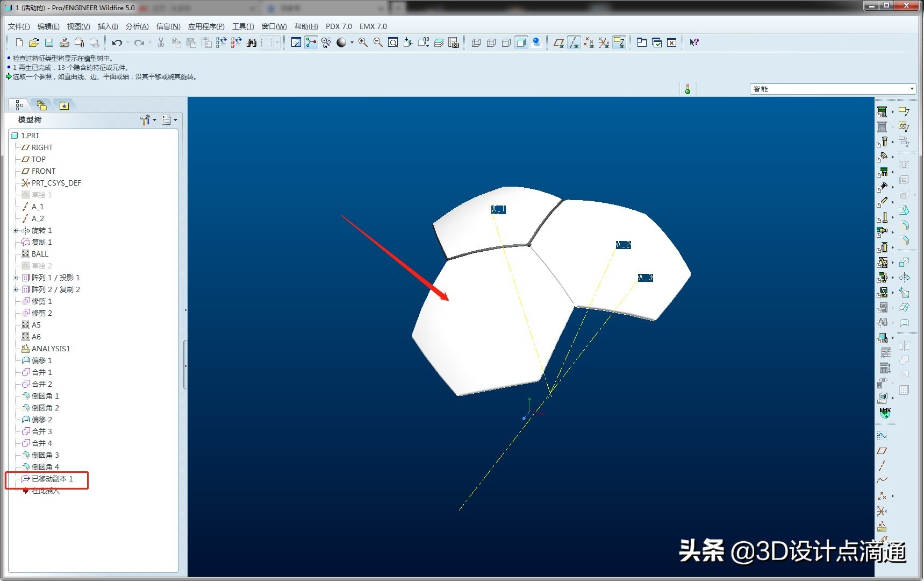The image size is (924, 581).
Task: Toggle datum axes display
Action: point(574,42)
